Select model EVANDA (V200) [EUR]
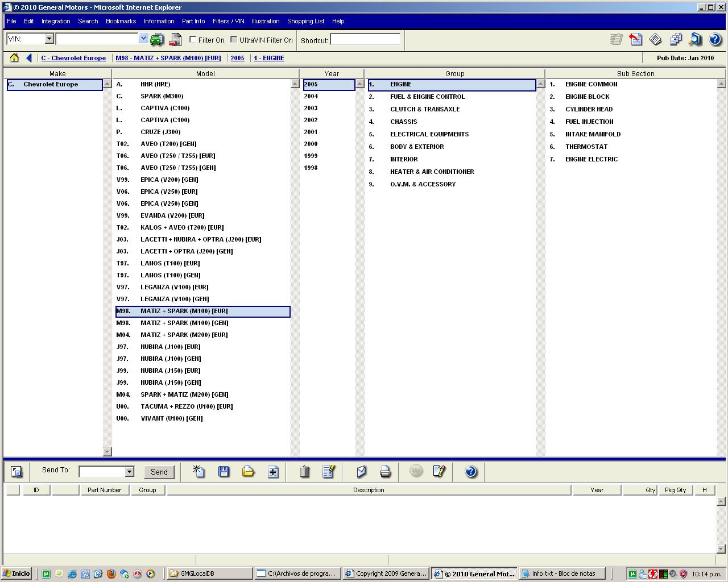Viewport: 728px width, 582px height. 203,215
